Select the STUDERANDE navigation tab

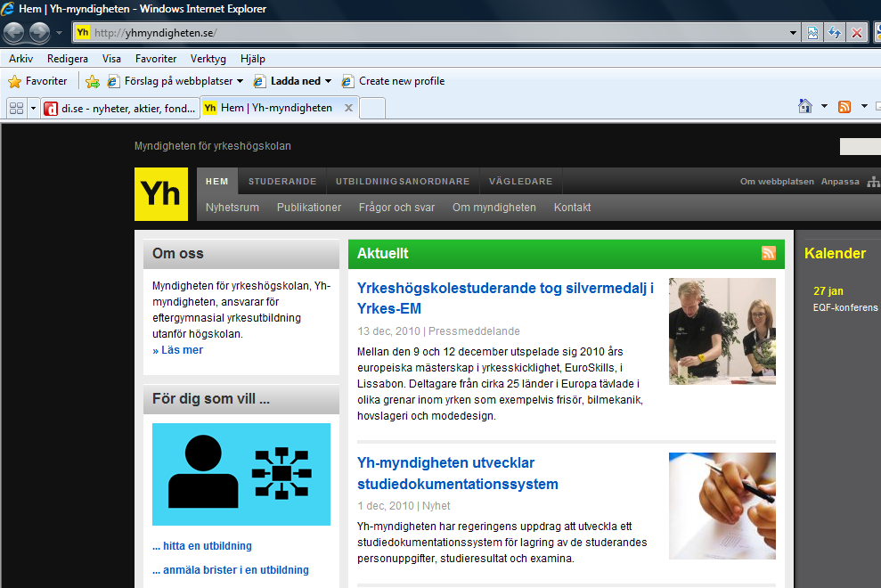coord(282,181)
